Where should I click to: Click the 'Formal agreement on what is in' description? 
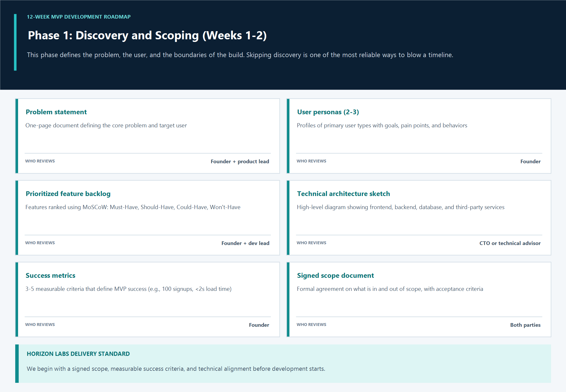(390, 289)
